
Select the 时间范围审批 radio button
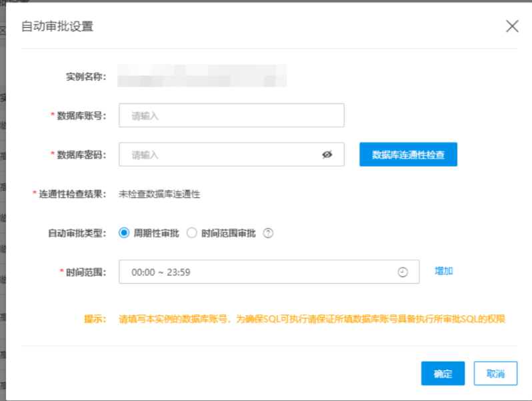click(192, 233)
